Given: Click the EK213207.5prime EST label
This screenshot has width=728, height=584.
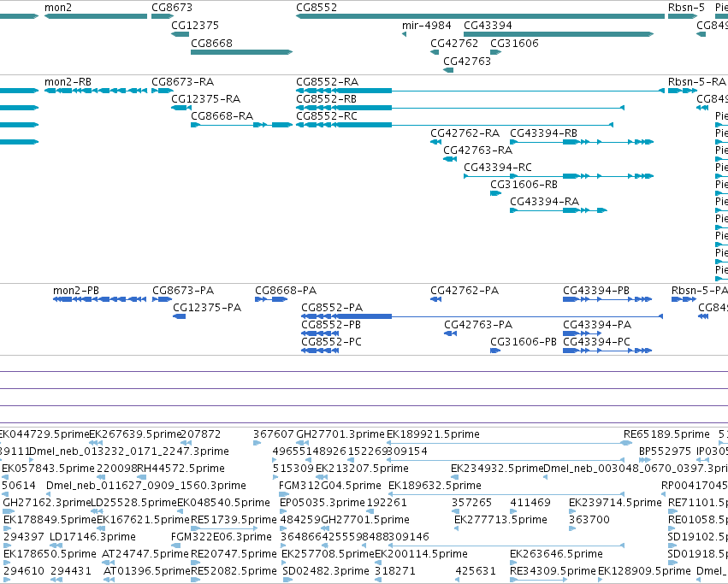Looking at the screenshot, I should click(x=362, y=469).
